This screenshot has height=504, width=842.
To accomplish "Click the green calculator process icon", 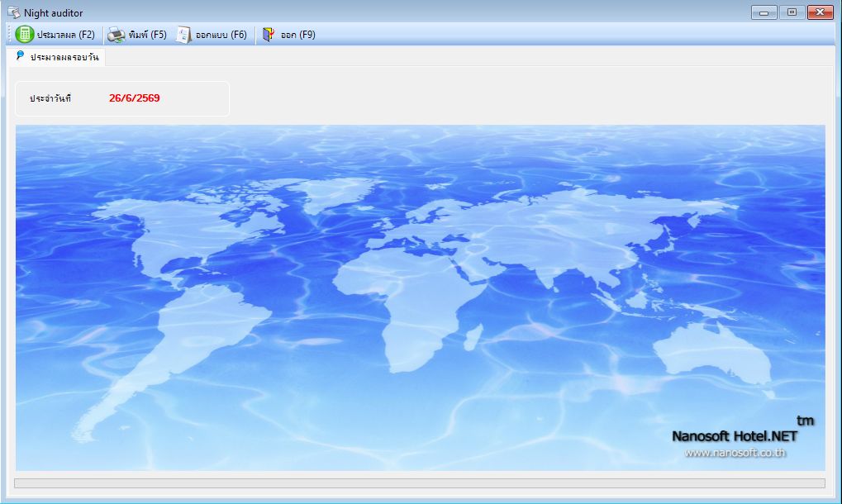I will [x=25, y=35].
